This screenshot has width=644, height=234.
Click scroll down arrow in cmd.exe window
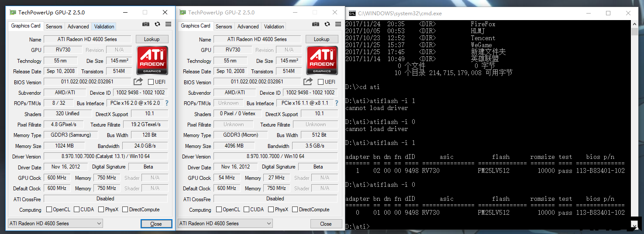[634, 225]
